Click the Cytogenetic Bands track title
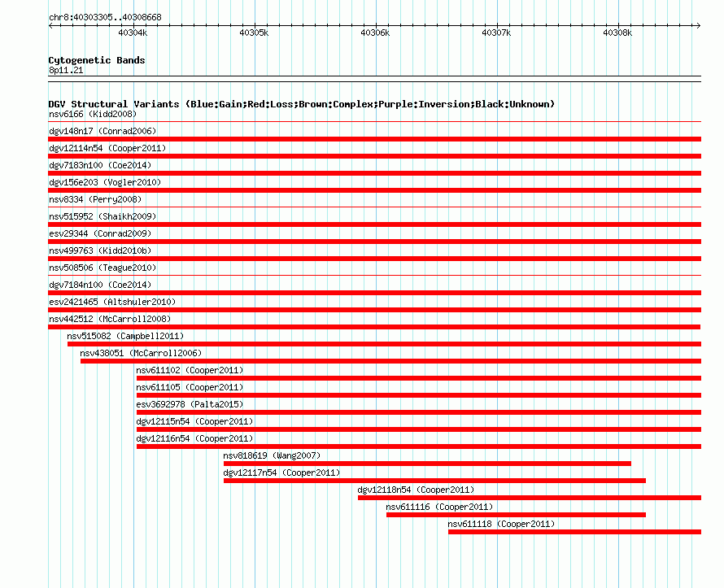Image resolution: width=724 pixels, height=588 pixels. click(97, 60)
